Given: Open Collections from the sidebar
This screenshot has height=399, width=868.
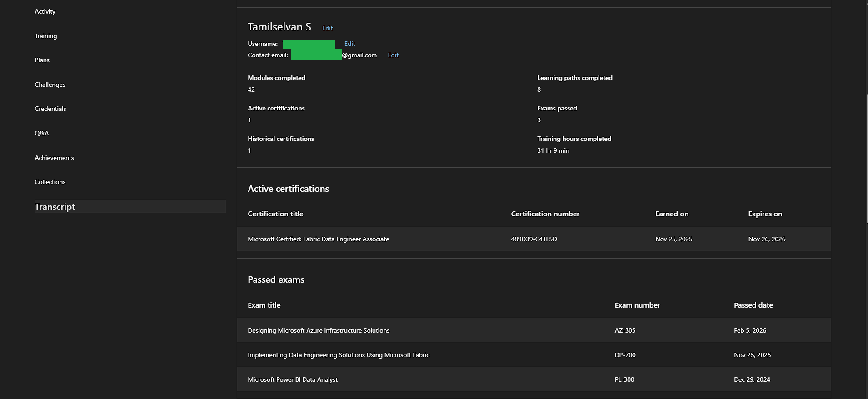Looking at the screenshot, I should 50,182.
